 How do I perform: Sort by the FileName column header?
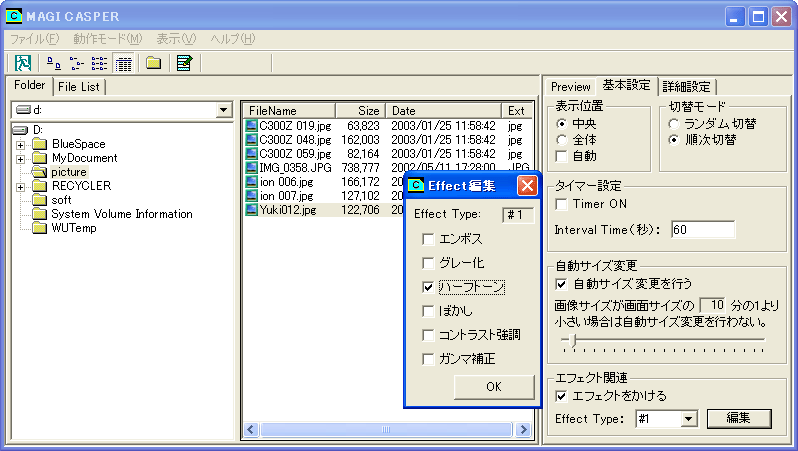coord(289,111)
